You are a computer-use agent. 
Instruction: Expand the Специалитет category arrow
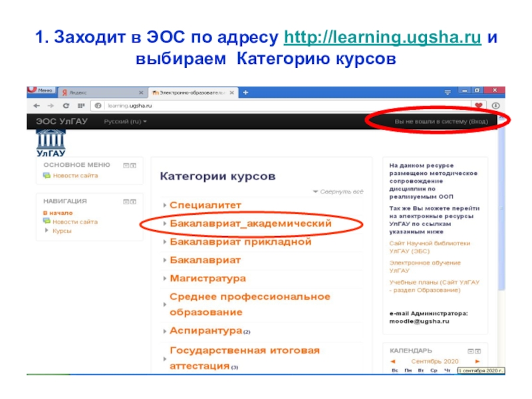point(164,205)
